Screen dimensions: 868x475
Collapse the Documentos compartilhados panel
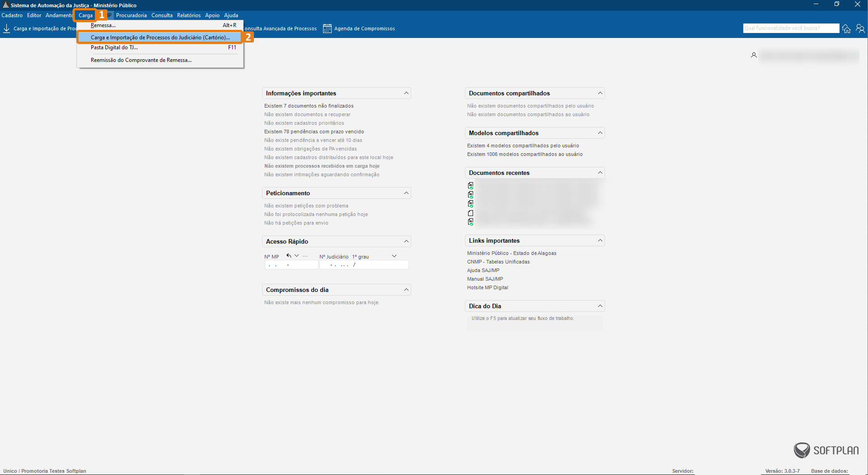tap(600, 93)
